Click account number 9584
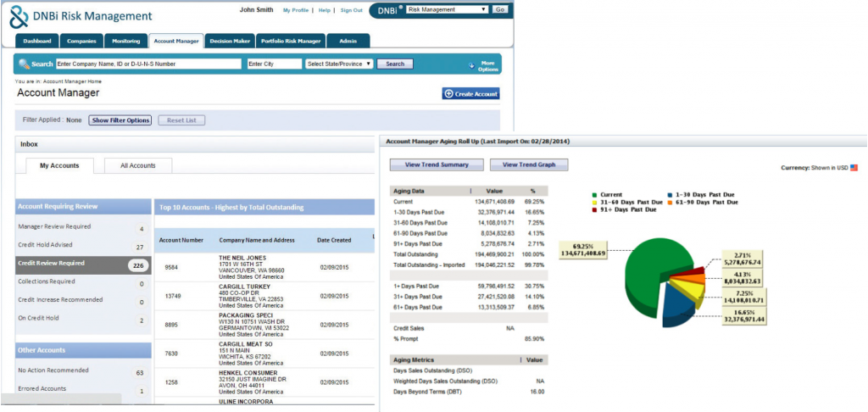This screenshot has height=412, width=868. coord(171,268)
